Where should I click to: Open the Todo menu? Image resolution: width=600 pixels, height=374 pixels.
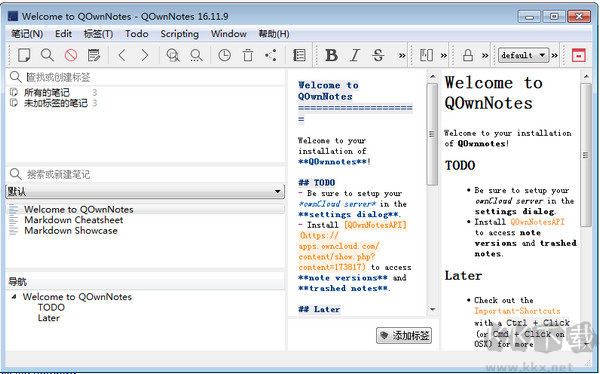137,34
